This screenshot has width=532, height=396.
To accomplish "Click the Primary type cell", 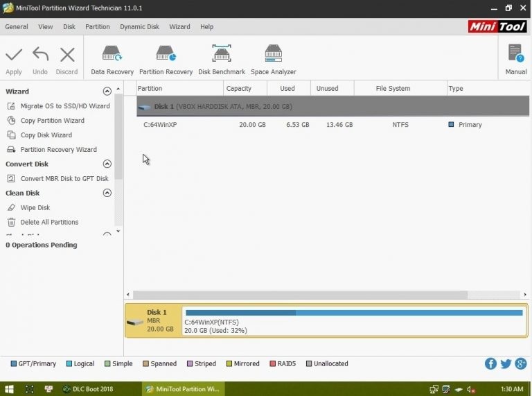I will tap(465, 125).
